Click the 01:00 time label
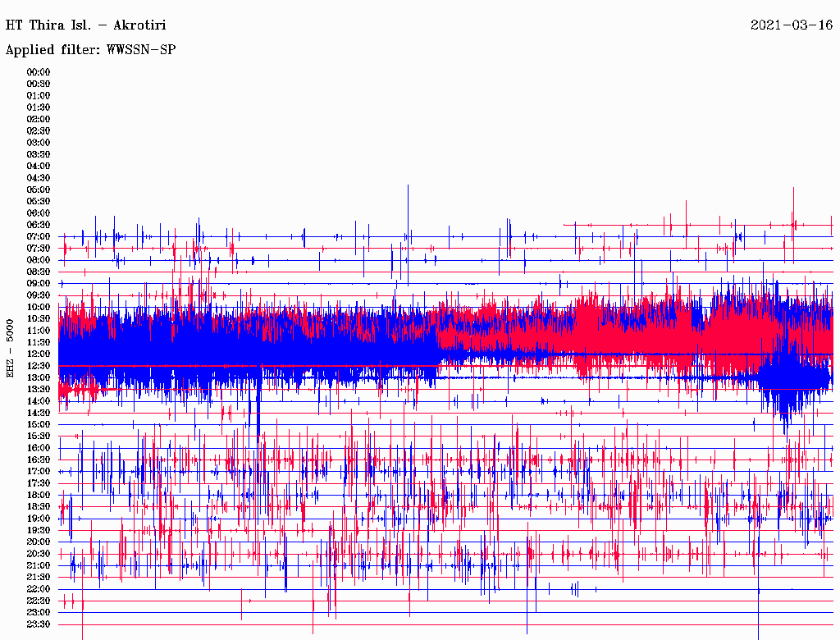 39,96
